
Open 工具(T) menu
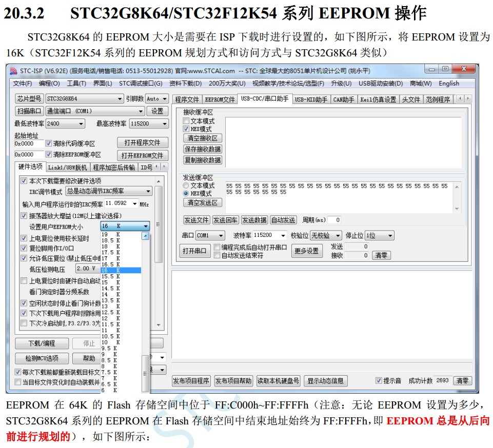pos(76,84)
